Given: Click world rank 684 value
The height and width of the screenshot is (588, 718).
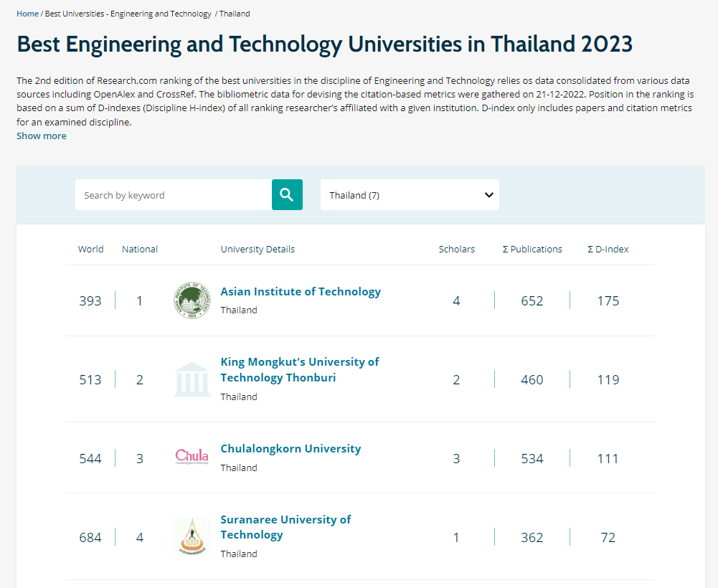Looking at the screenshot, I should coord(90,537).
